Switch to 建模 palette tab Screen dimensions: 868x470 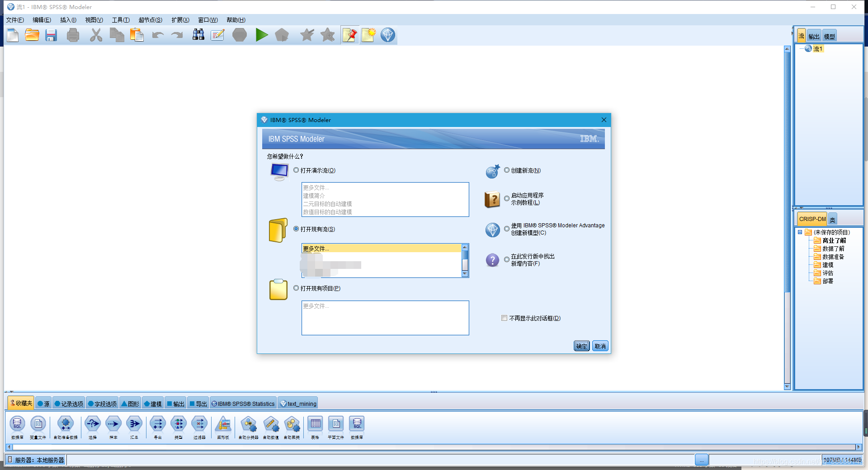[153, 404]
